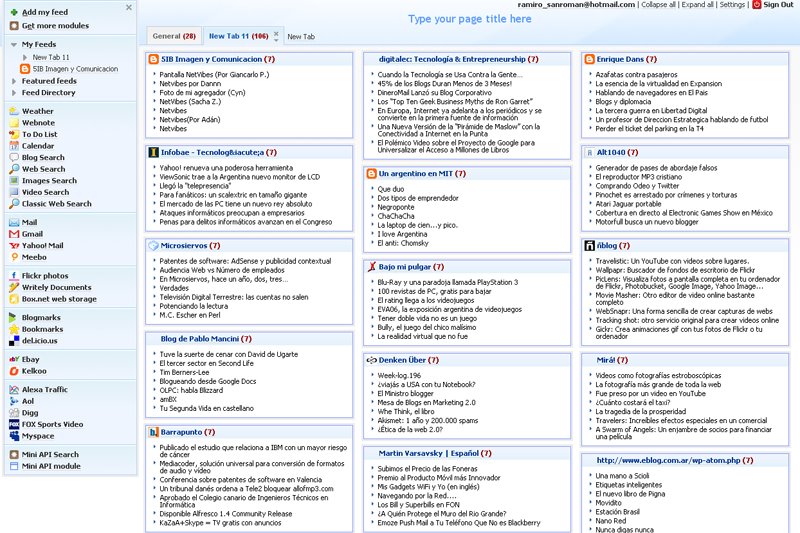Open the Gmail icon in the sidebar
The height and width of the screenshot is (533, 800).
point(14,234)
